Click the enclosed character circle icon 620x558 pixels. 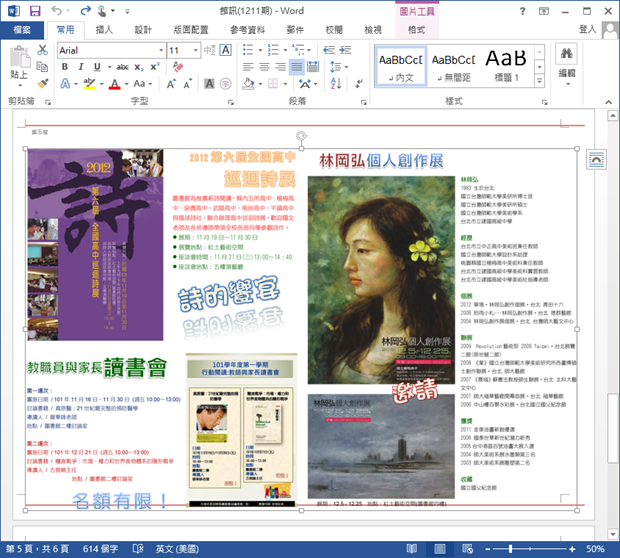pyautogui.click(x=225, y=83)
